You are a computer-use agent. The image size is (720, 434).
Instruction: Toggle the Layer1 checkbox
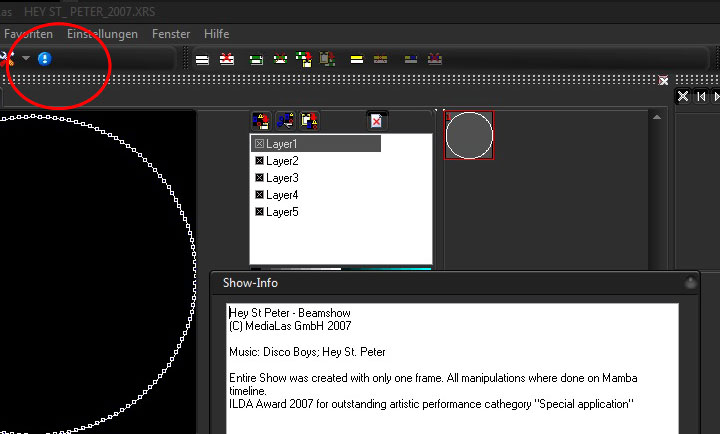(259, 144)
